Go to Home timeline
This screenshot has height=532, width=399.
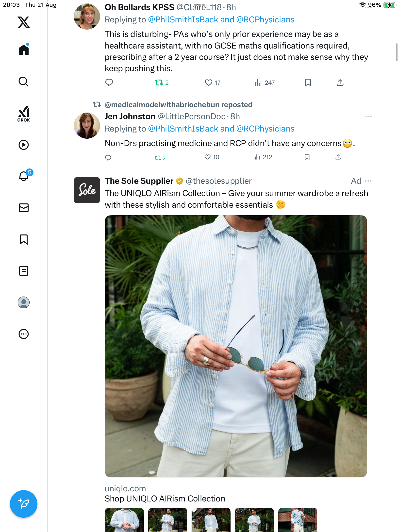pos(24,50)
